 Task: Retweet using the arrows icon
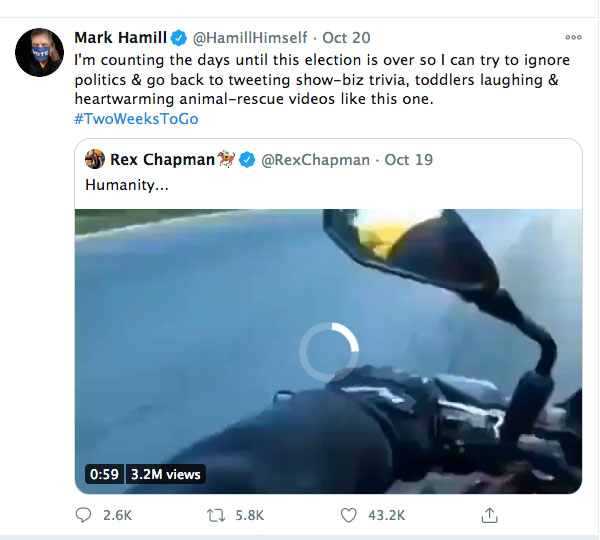(x=216, y=515)
